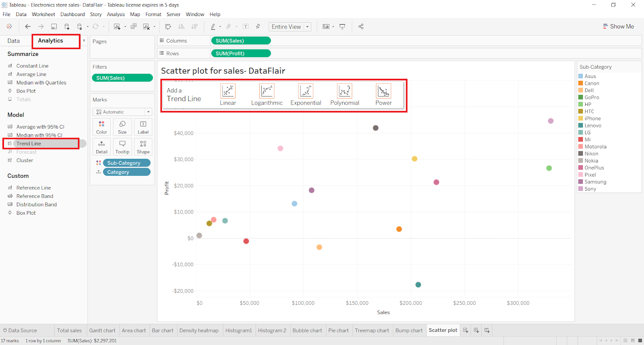Pause auto updates icon in toolbar
644x345 pixels.
pyautogui.click(x=80, y=27)
